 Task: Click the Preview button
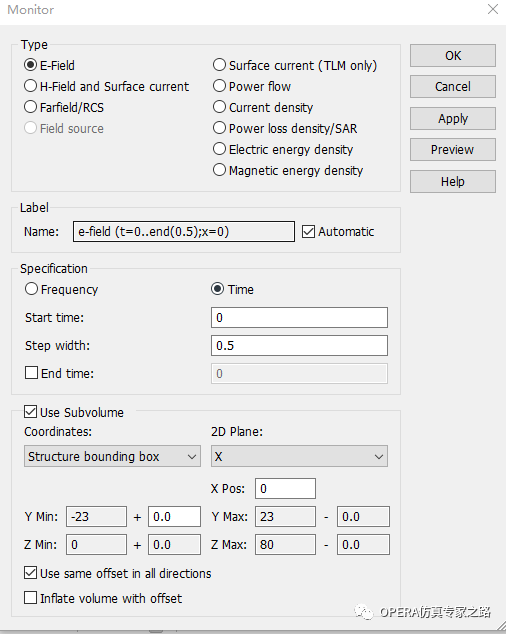coord(453,150)
